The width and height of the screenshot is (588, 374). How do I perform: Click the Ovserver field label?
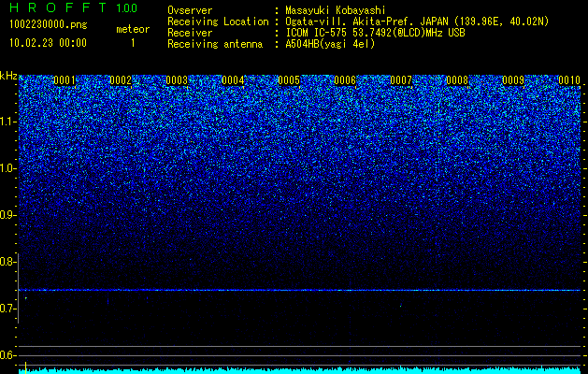(x=190, y=10)
